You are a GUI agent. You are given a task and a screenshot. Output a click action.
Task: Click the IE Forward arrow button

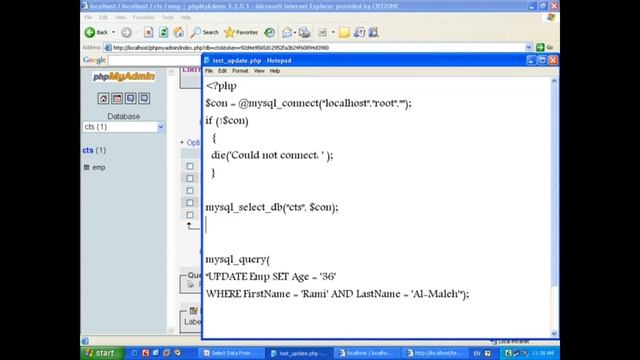[x=126, y=32]
